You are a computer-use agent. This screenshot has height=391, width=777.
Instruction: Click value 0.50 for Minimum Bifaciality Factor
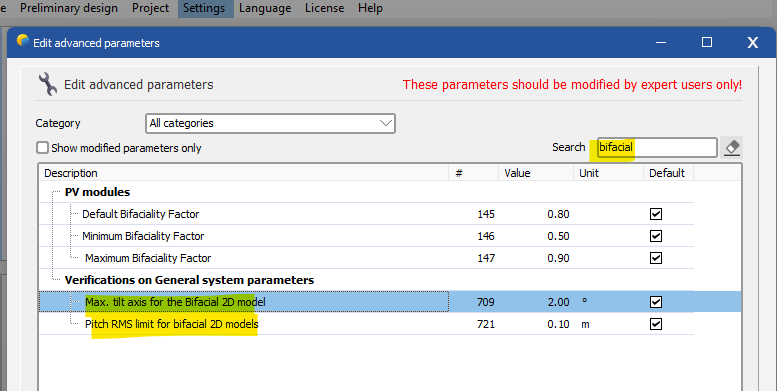pyautogui.click(x=558, y=236)
